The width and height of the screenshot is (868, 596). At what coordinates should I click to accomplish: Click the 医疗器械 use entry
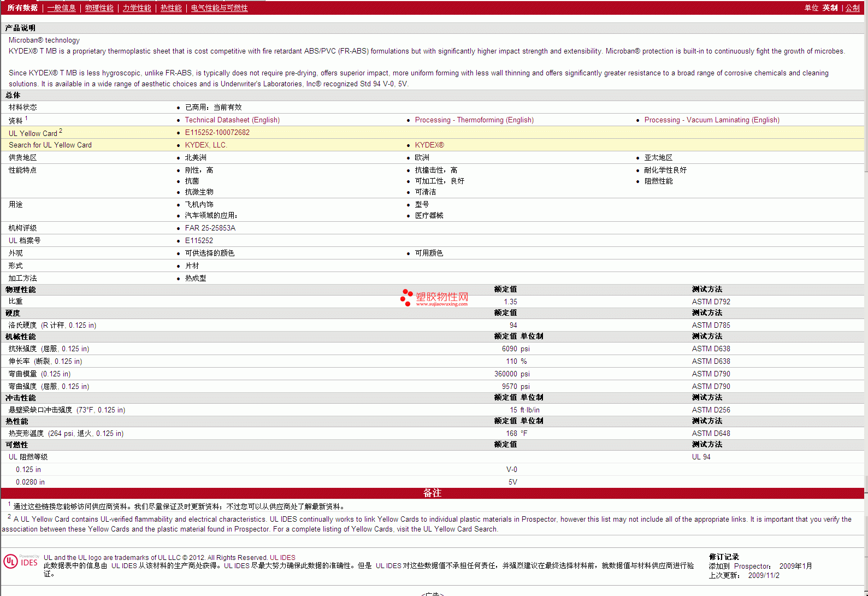[429, 215]
